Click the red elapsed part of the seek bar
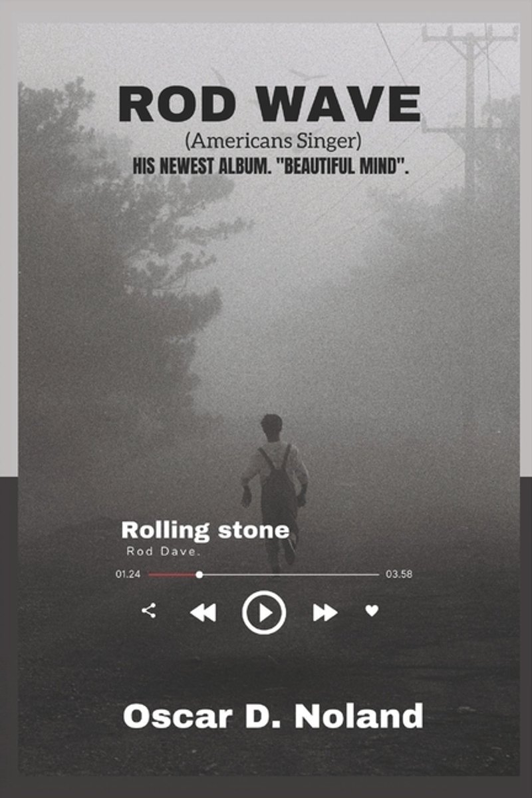This screenshot has height=798, width=532. click(172, 575)
